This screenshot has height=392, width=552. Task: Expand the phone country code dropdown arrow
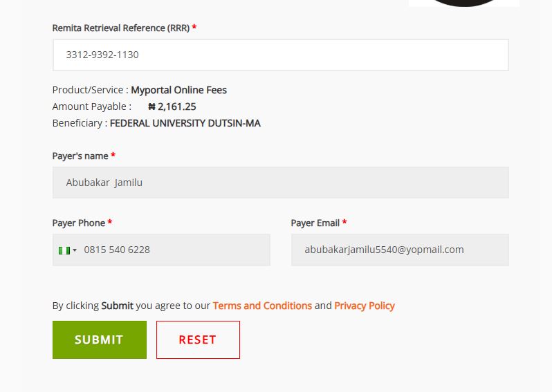pos(75,250)
